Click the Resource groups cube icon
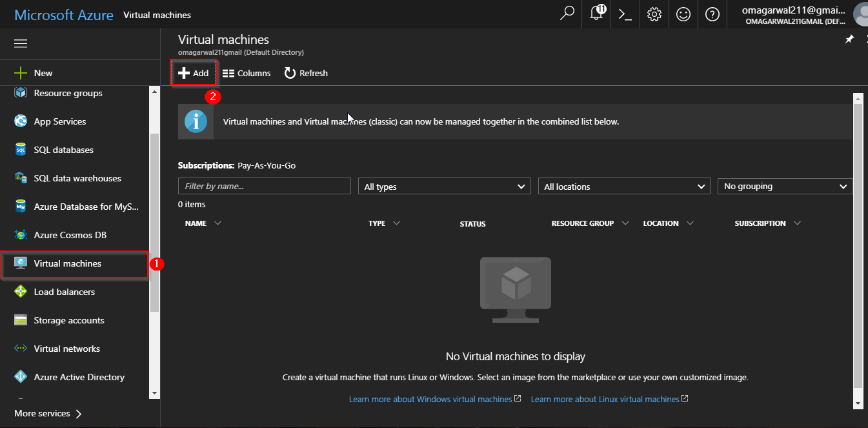This screenshot has height=428, width=868. 21,93
